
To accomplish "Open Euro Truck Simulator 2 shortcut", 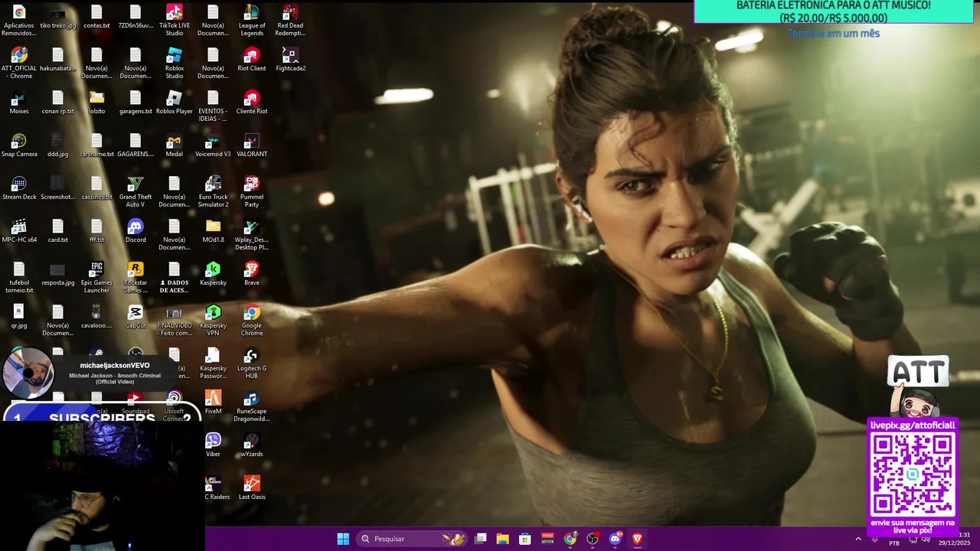I will tap(213, 191).
